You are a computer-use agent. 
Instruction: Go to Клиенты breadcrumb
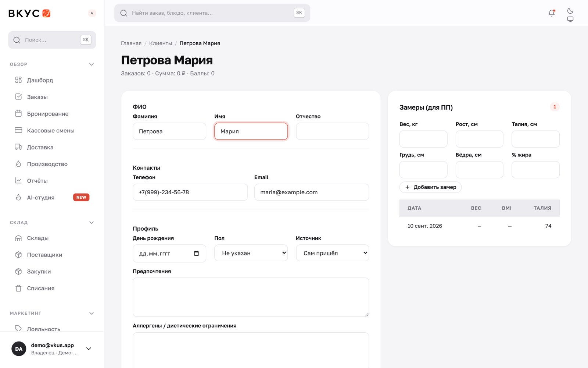click(x=161, y=43)
